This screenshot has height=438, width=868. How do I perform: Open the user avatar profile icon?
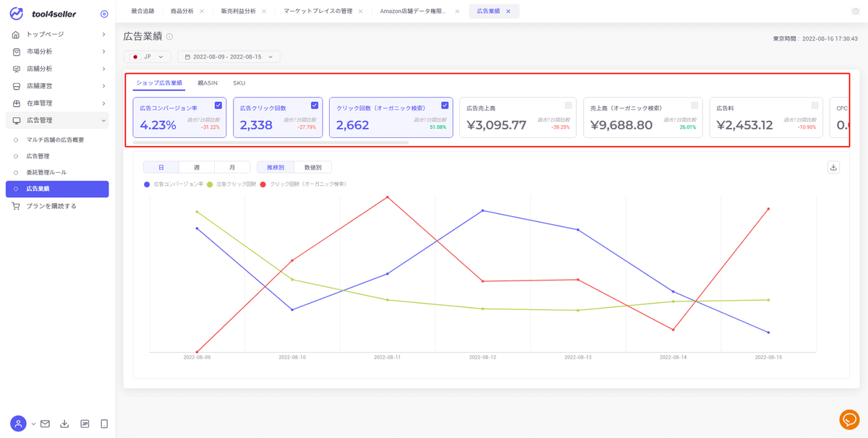pyautogui.click(x=18, y=424)
